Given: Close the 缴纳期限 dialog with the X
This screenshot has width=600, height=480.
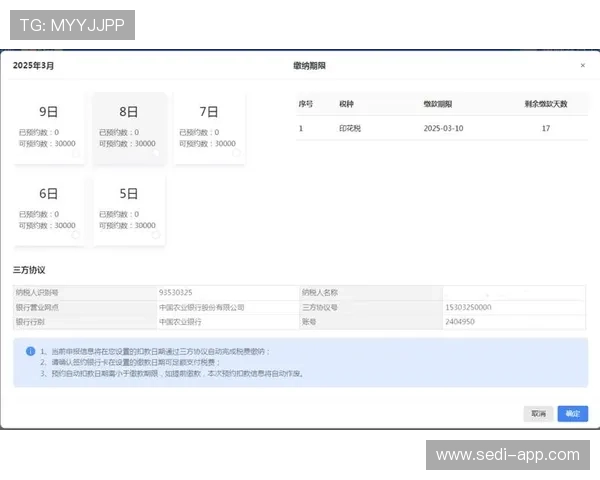Looking at the screenshot, I should pos(582,65).
